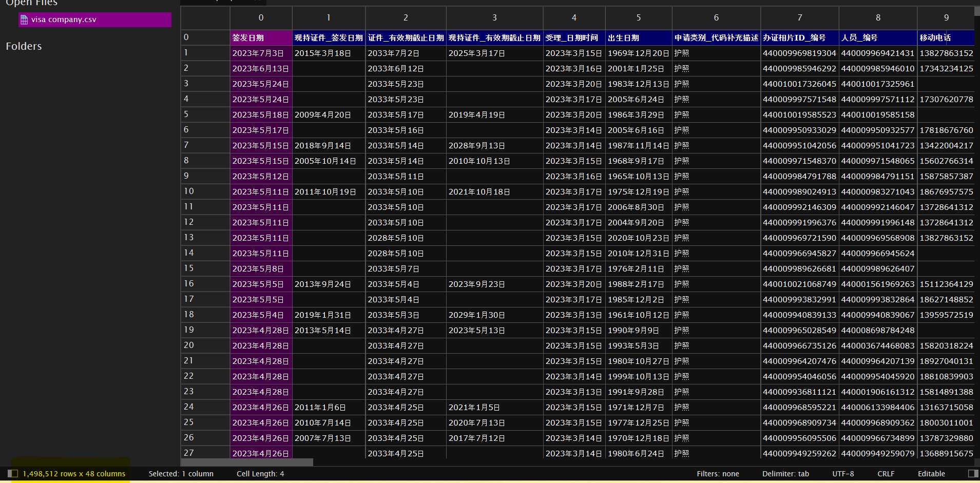Select column header 6
This screenshot has width=980, height=483.
click(716, 17)
